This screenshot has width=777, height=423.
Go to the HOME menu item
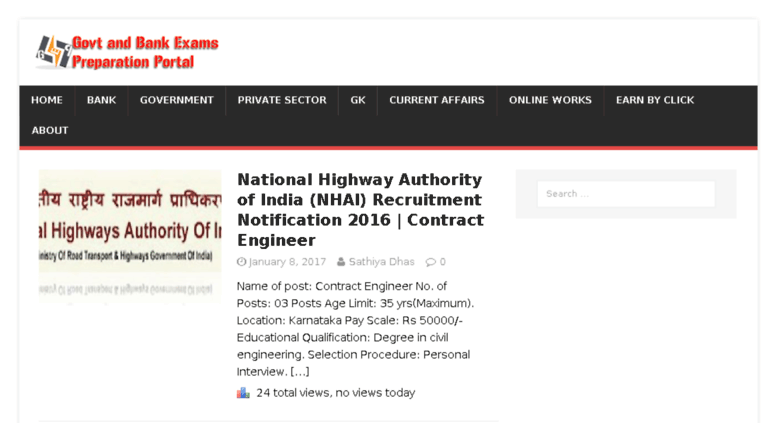coord(47,101)
